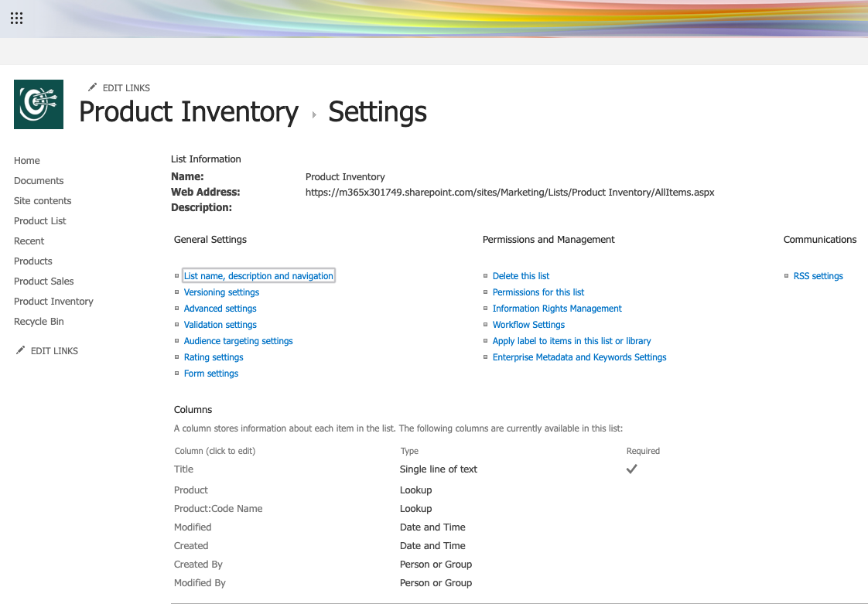Select Delete this list
The image size is (868, 604).
tap(521, 276)
